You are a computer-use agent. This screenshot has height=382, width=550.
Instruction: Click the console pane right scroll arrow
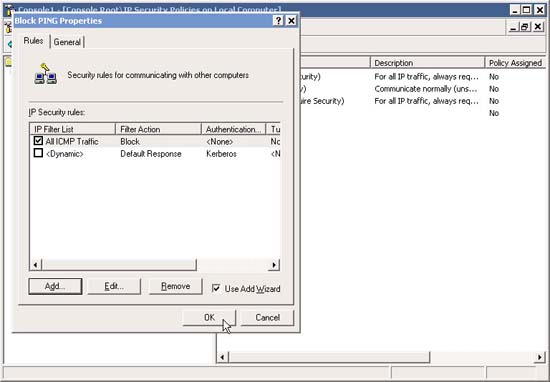539,357
